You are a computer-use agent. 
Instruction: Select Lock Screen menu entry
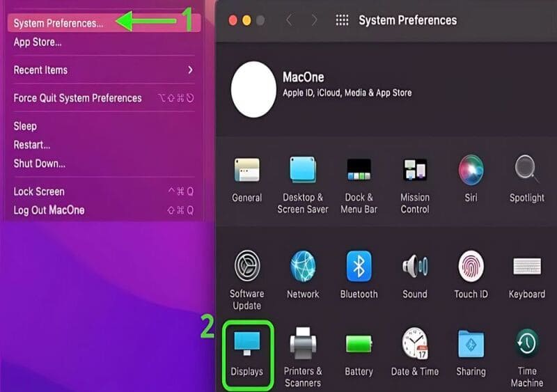(x=104, y=191)
